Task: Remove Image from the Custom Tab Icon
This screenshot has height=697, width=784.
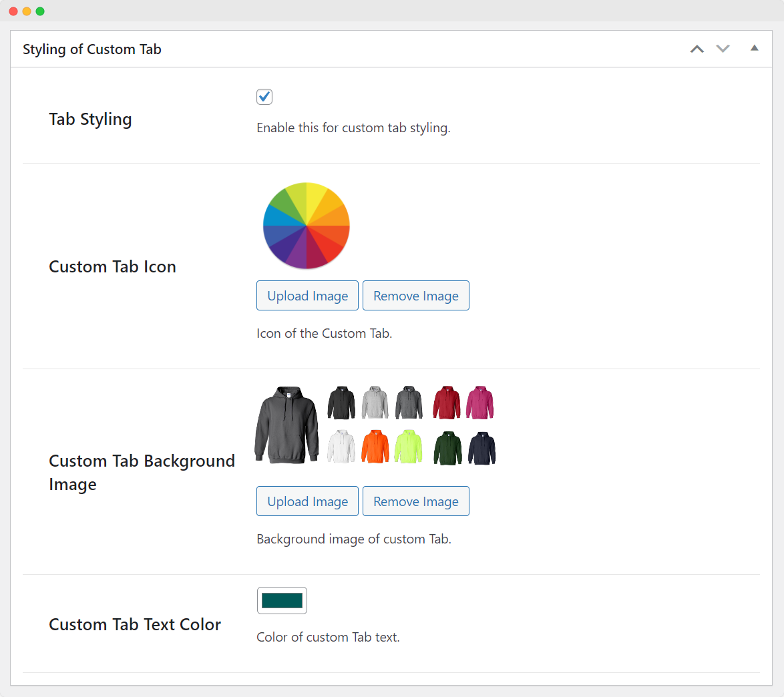Action: pyautogui.click(x=415, y=296)
